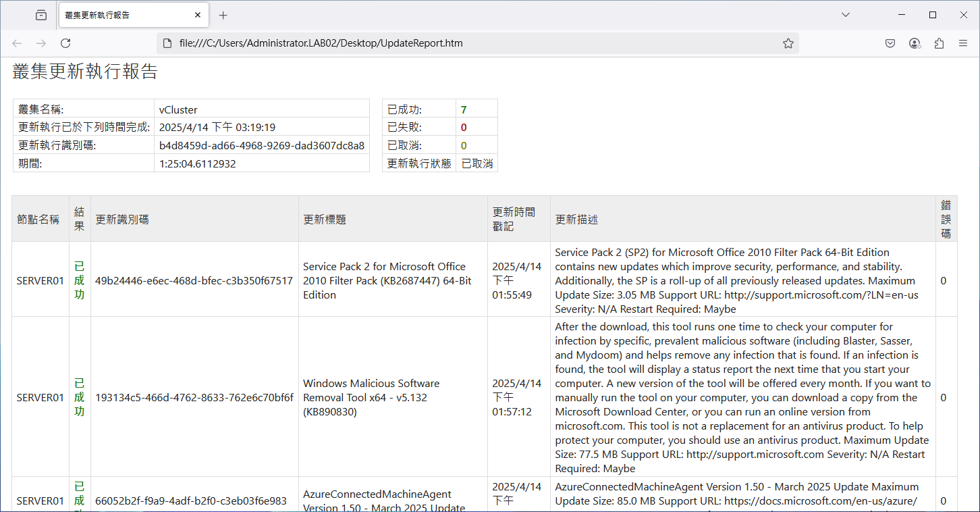Click the 節點名稱 column header
Image resolution: width=980 pixels, height=512 pixels.
[x=38, y=220]
